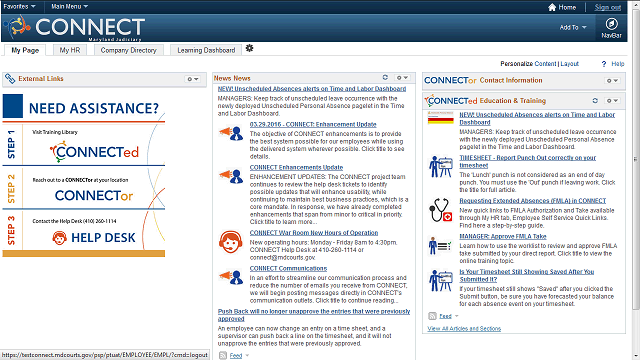Click View All Articles and Sections link
The height and width of the screenshot is (360, 640).
(464, 329)
